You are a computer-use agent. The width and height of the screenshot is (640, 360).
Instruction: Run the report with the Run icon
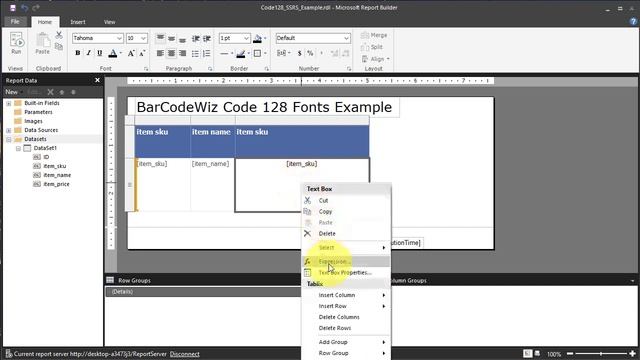click(16, 43)
